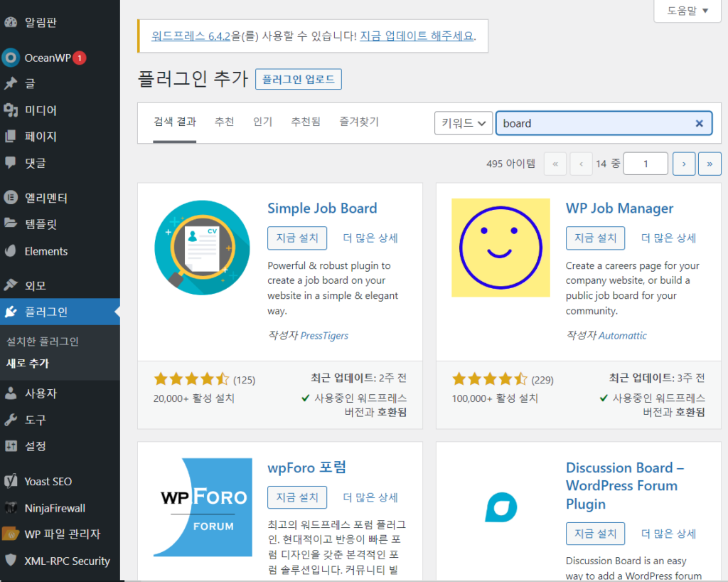
Task: Click the 플러그인 업로드 button
Action: 299,79
